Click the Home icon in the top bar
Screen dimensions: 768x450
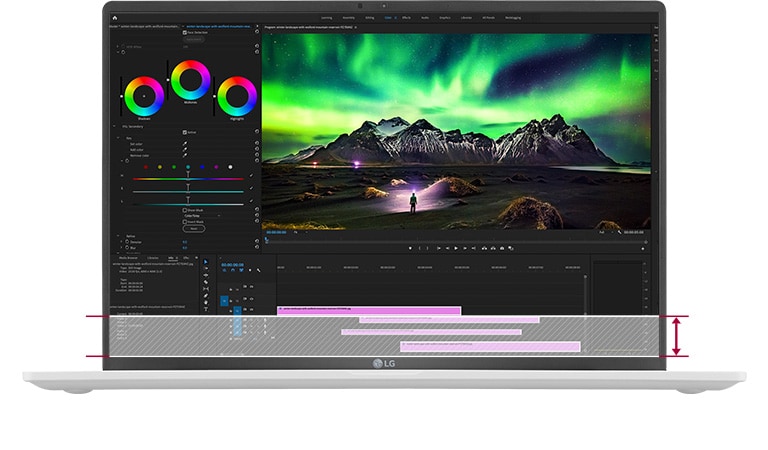point(115,18)
